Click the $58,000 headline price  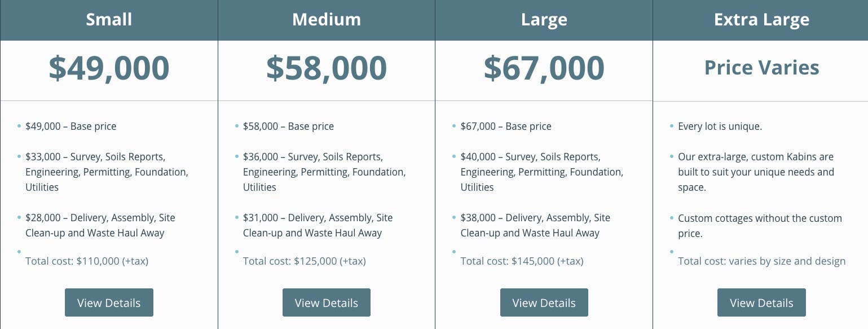point(326,68)
